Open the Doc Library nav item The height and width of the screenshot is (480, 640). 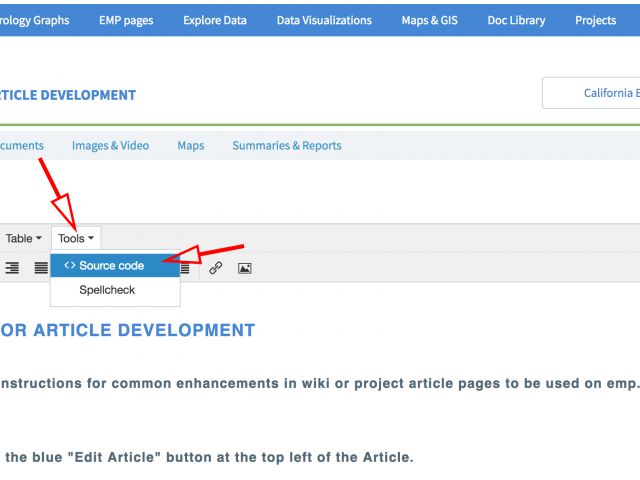pyautogui.click(x=516, y=20)
